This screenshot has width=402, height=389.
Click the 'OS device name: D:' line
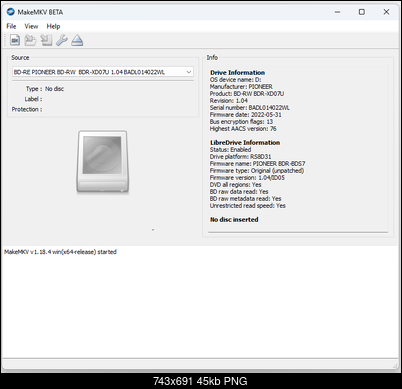235,80
